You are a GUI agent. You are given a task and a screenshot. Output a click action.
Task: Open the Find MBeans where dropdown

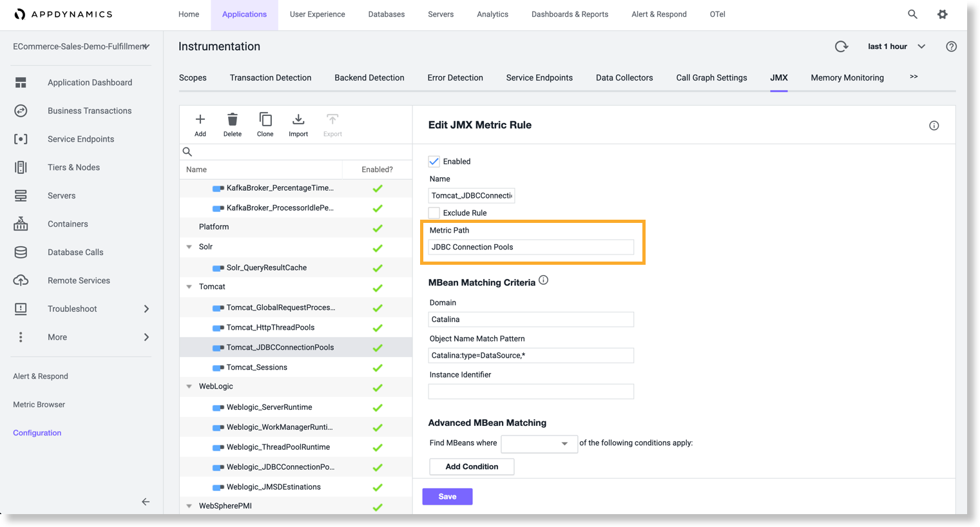(539, 443)
